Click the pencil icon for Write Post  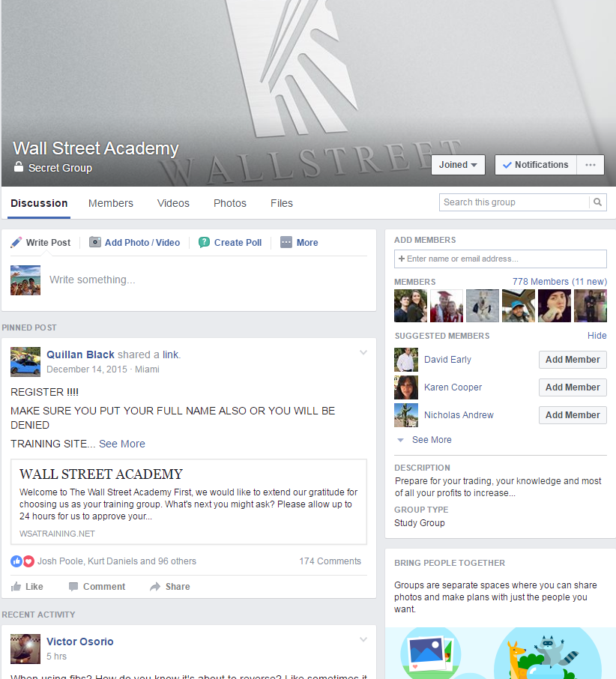point(16,243)
